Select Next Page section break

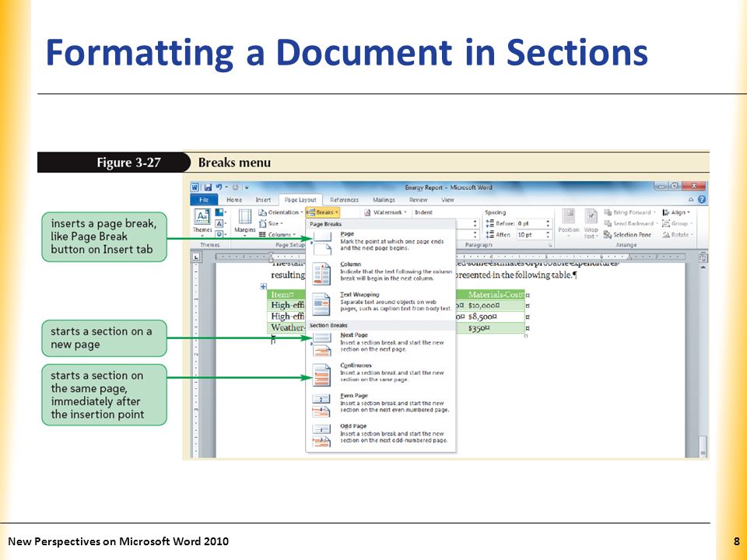381,345
